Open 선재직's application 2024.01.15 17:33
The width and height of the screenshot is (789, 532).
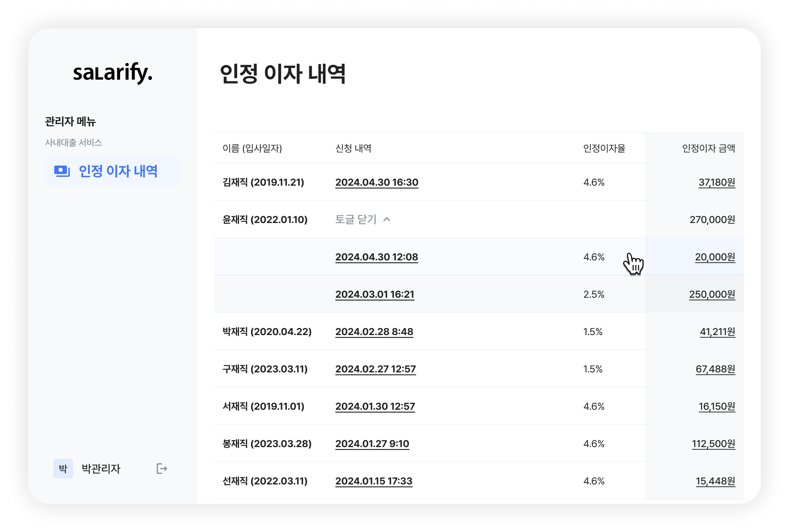(x=373, y=481)
